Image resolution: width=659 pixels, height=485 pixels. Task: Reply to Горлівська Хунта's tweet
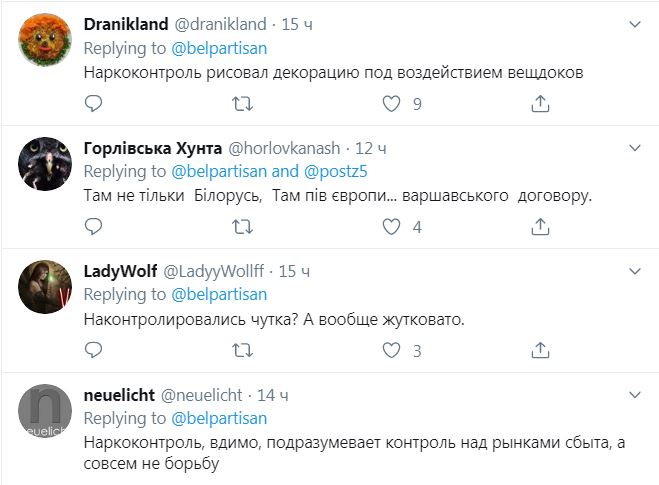(x=93, y=227)
